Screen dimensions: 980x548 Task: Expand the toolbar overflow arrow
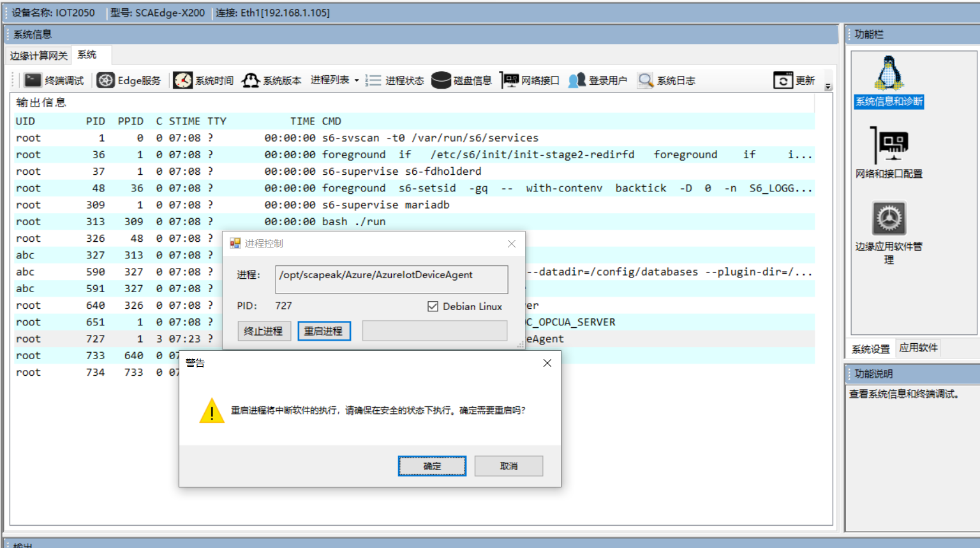coord(828,87)
